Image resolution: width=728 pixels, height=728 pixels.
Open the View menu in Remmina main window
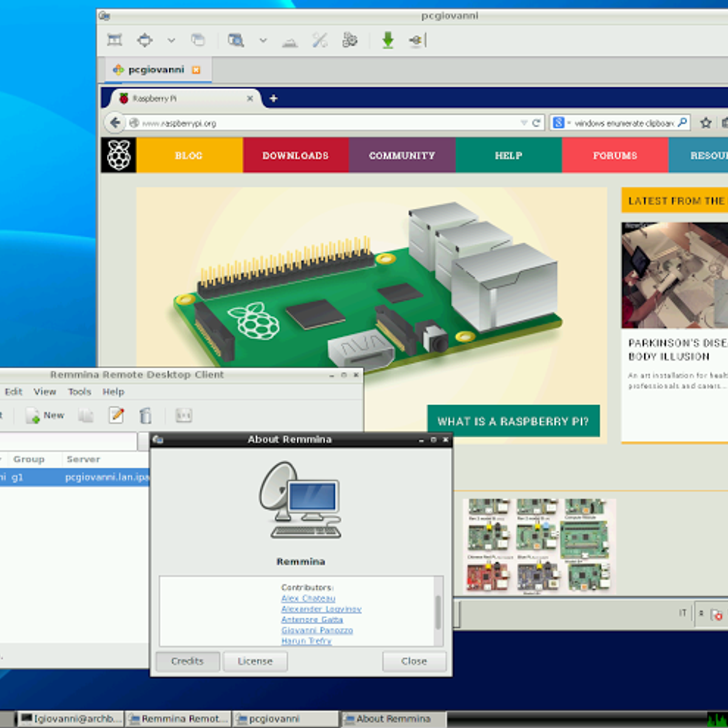(x=45, y=392)
